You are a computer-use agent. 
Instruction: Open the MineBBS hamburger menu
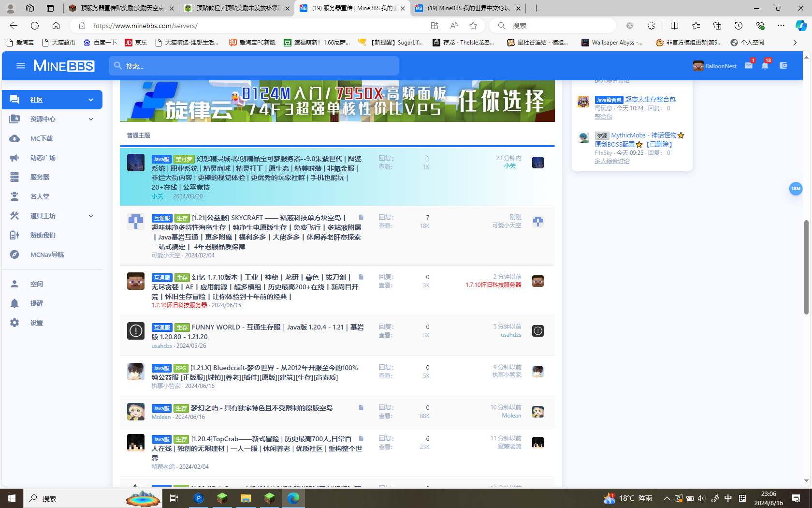point(20,66)
